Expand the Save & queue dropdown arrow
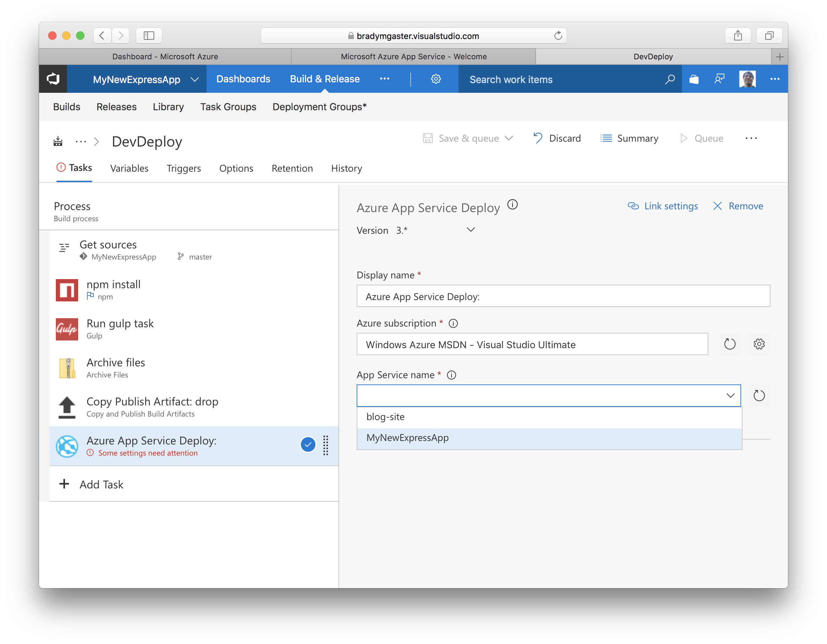The image size is (827, 644). pos(509,138)
